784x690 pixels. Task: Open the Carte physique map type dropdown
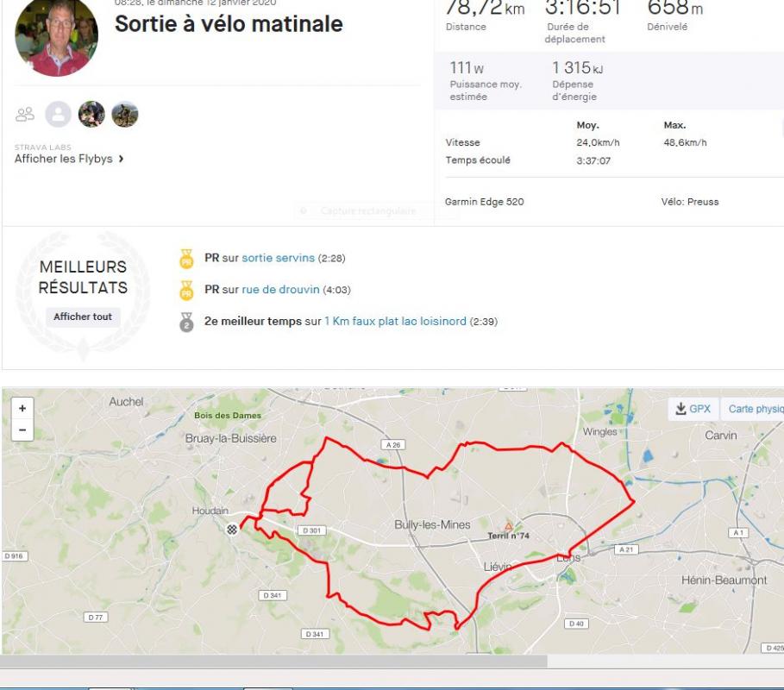tap(755, 409)
